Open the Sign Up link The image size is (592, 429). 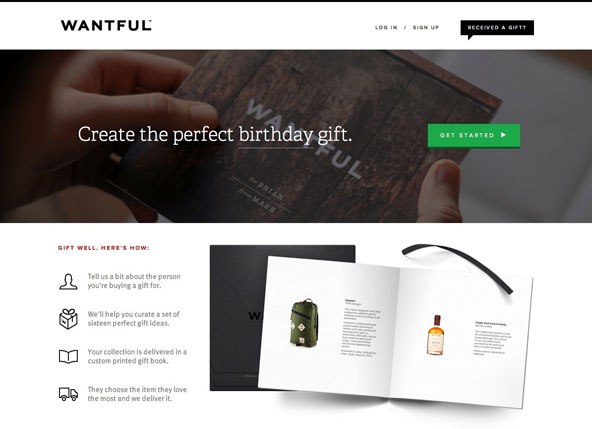click(426, 28)
